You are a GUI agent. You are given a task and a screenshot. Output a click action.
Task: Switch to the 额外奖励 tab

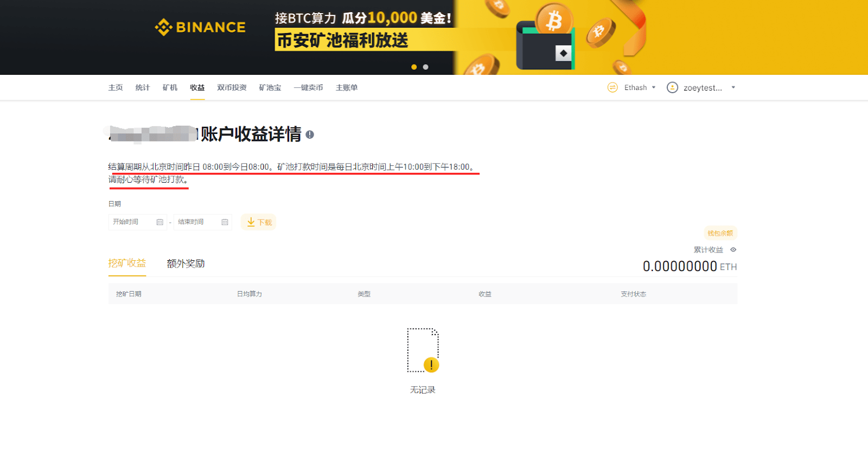(186, 264)
